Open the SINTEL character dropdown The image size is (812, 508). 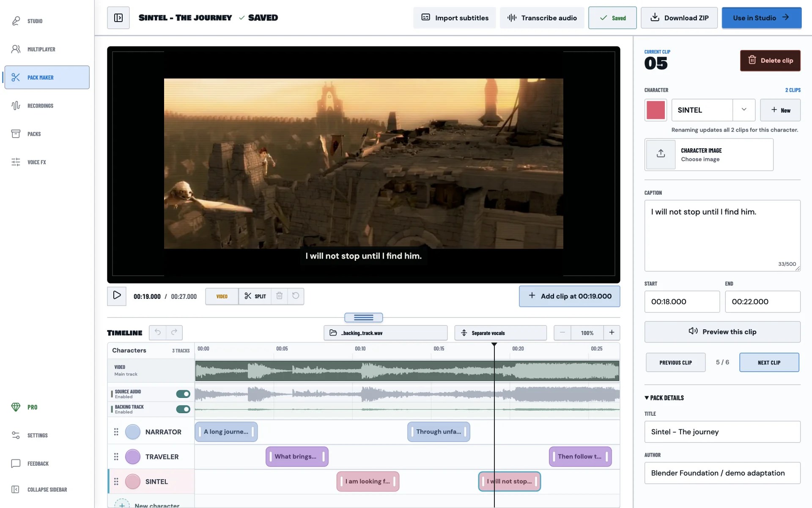[744, 110]
